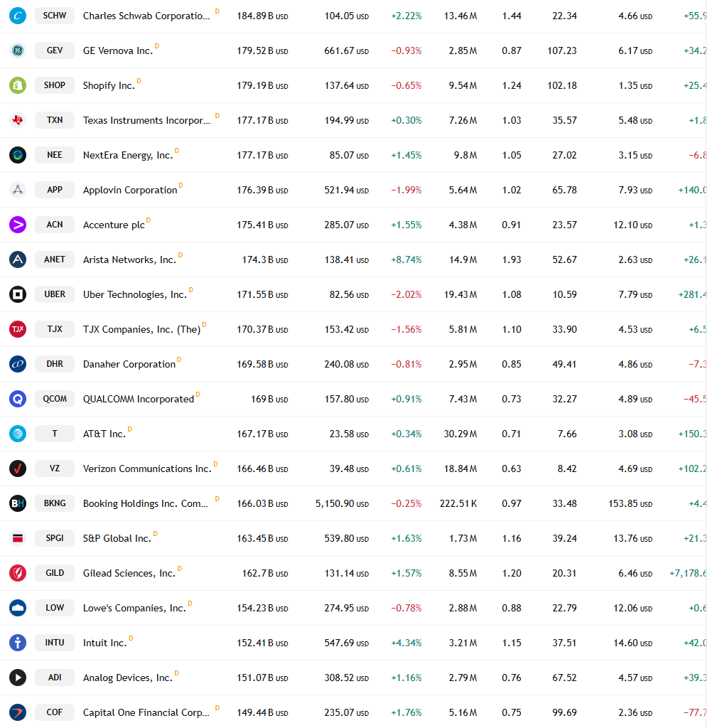The height and width of the screenshot is (728, 707).
Task: Open the ANET ticker badge
Action: [55, 259]
